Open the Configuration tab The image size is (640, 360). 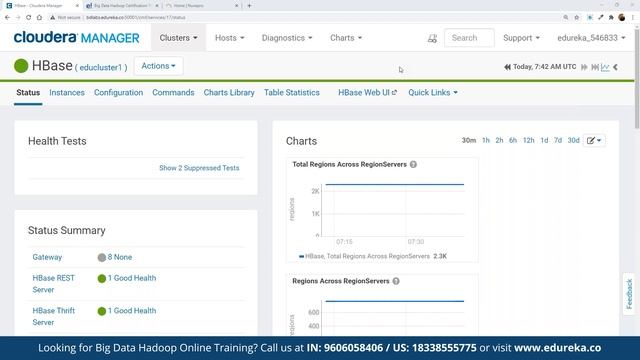(x=118, y=93)
